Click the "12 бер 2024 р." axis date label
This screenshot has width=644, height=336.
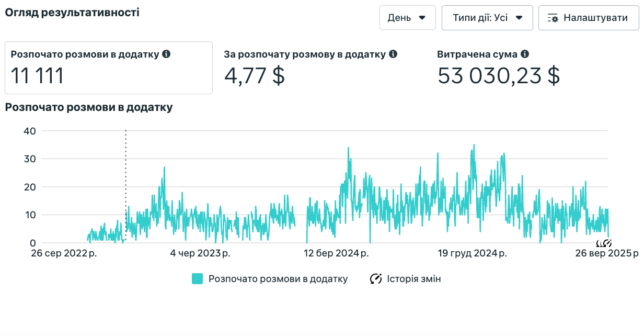click(x=337, y=254)
